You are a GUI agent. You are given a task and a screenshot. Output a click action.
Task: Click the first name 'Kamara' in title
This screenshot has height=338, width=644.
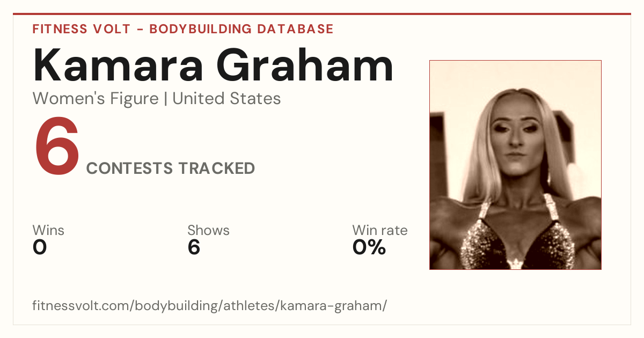(118, 65)
